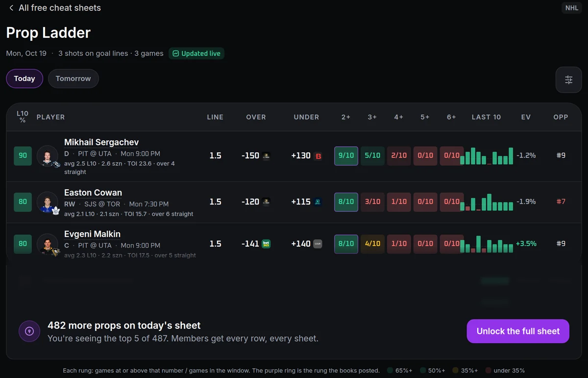Click the purple pin icon beside 482 more props

click(x=29, y=331)
